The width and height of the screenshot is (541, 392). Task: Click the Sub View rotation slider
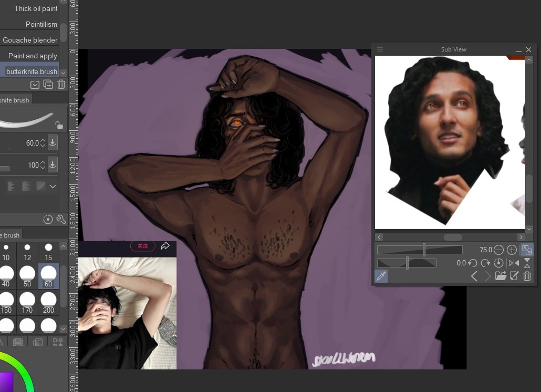tap(407, 263)
